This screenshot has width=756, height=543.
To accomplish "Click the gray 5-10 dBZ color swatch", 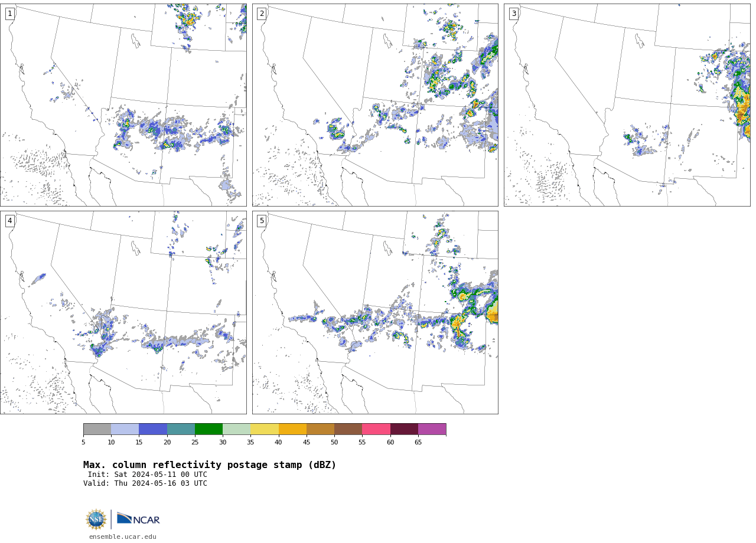I will (97, 429).
